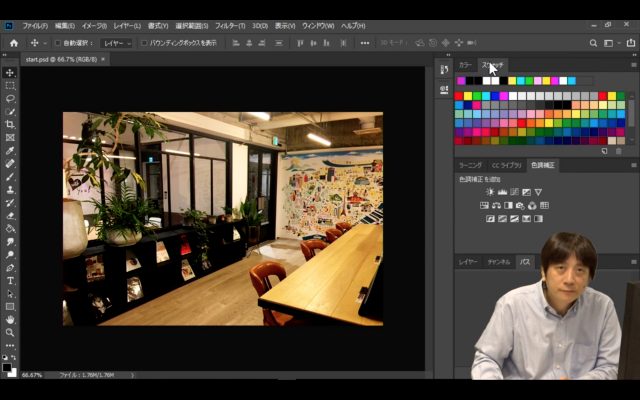Select the Brush tool
The height and width of the screenshot is (400, 640).
coord(10,177)
